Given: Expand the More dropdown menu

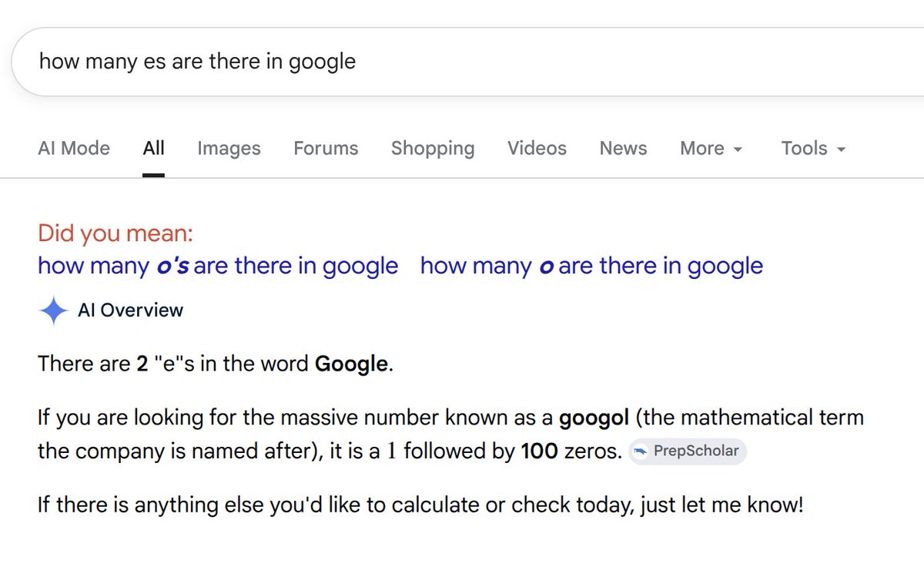Looking at the screenshot, I should (711, 148).
